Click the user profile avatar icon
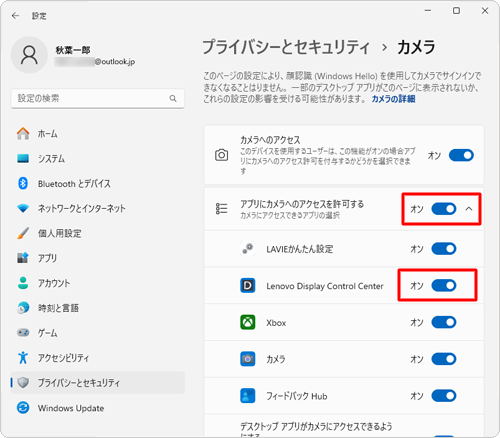 tap(29, 55)
